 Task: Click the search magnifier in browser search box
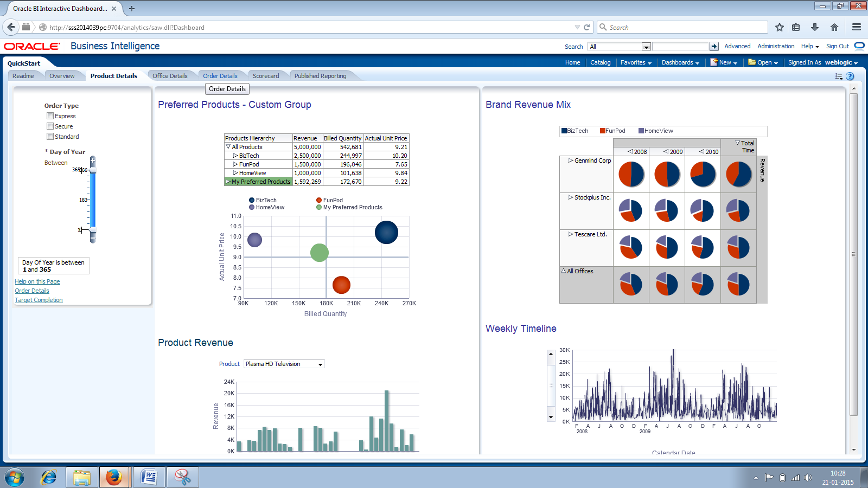point(603,27)
